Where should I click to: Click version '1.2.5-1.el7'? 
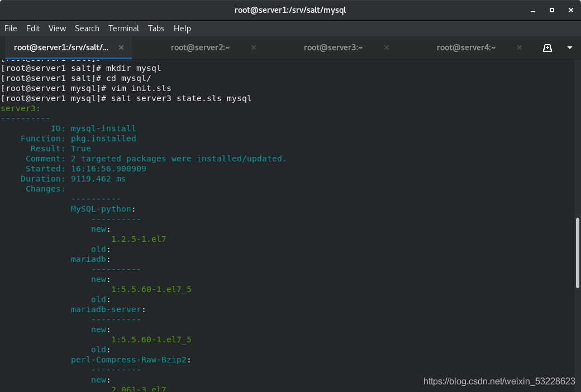[x=139, y=239]
